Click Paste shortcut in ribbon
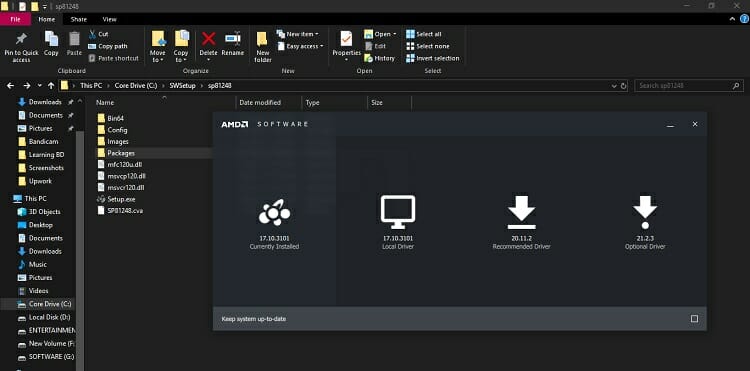The width and height of the screenshot is (750, 371). pos(113,58)
